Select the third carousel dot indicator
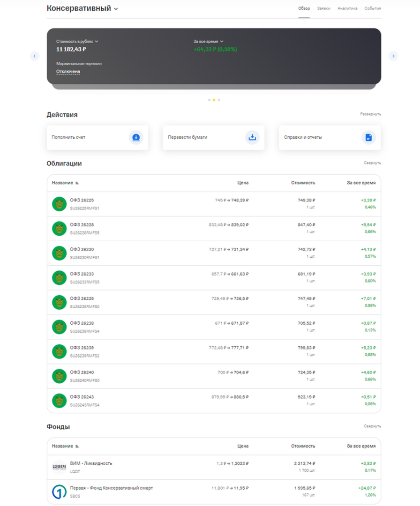The height and width of the screenshot is (506, 420). tap(219, 100)
